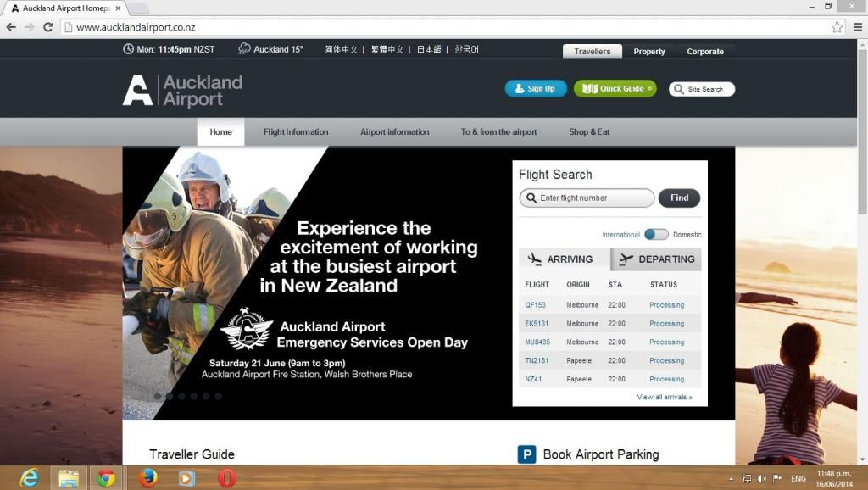The height and width of the screenshot is (490, 868).
Task: Launch Firefox from the taskbar
Action: [147, 478]
